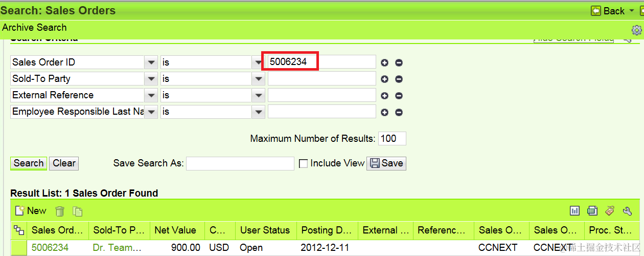This screenshot has width=644, height=256.
Task: Open Employee Responsible Last Name field dropdown
Action: click(151, 112)
